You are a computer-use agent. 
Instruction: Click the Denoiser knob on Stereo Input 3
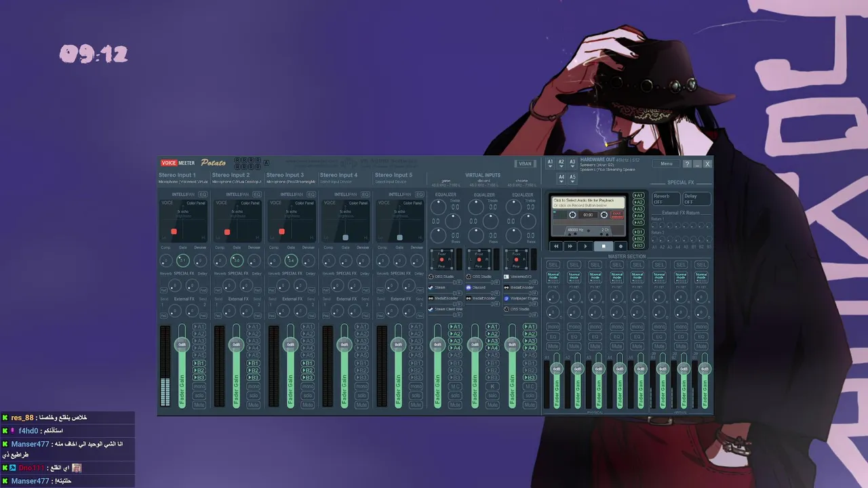click(308, 261)
